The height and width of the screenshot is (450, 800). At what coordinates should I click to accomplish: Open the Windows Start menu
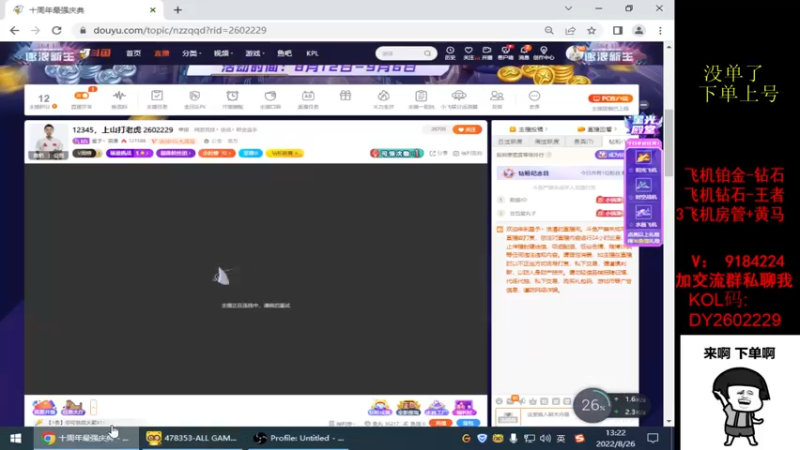tap(15, 438)
